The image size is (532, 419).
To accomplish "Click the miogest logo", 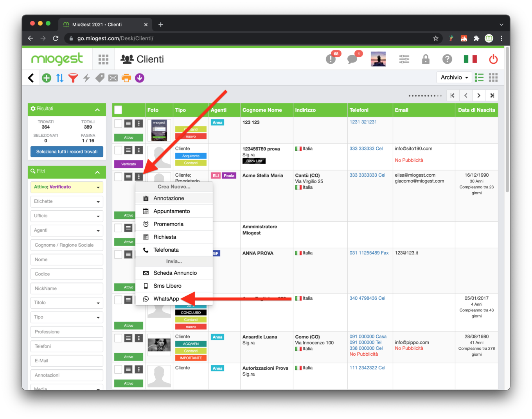I will [57, 59].
